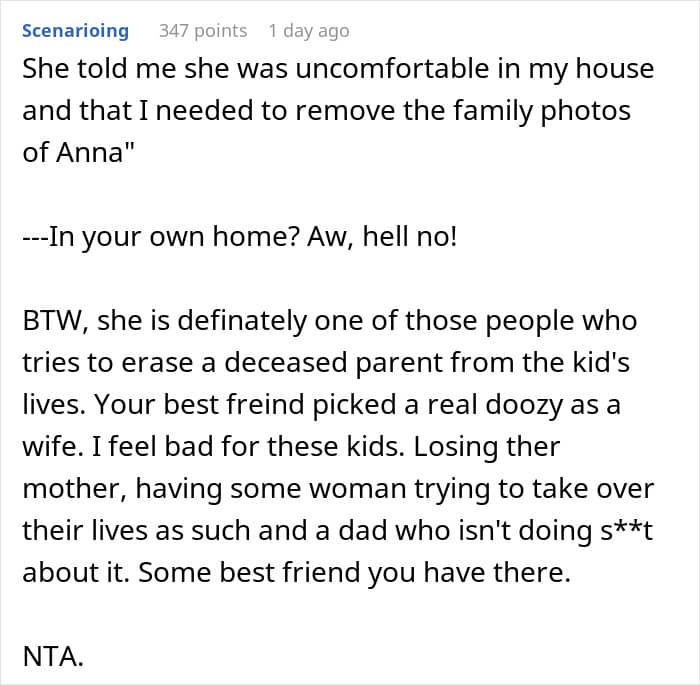
Task: Open the Scenarioing user profile link
Action: click(75, 31)
